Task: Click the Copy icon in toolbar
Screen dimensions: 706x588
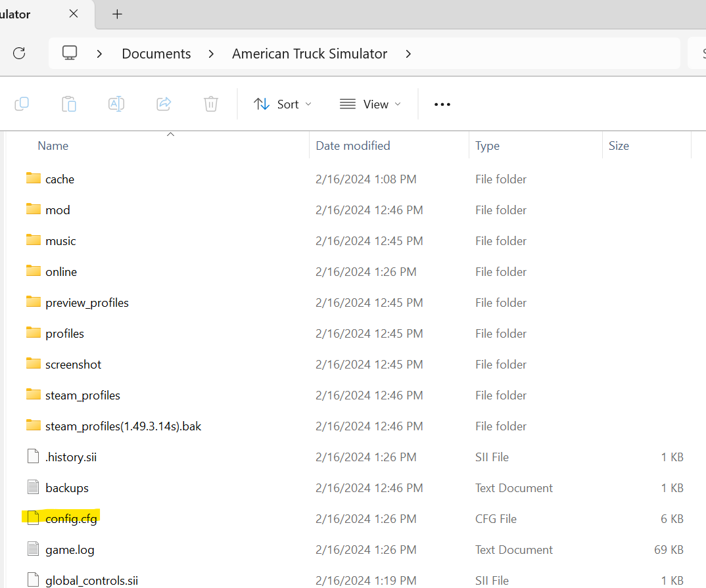Action: (22, 104)
